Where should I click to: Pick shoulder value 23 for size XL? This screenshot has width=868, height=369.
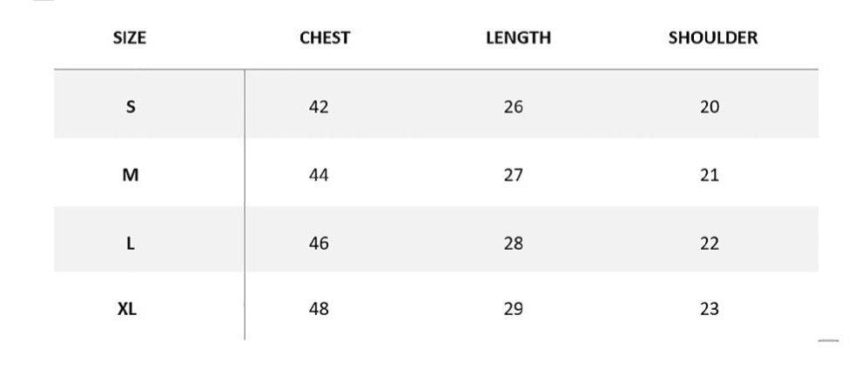click(x=710, y=309)
